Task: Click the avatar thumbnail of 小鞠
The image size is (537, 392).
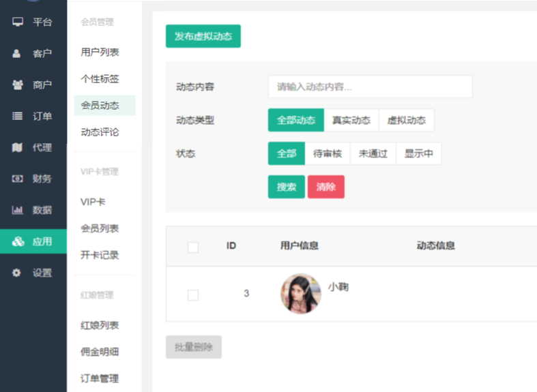Action: (x=301, y=293)
